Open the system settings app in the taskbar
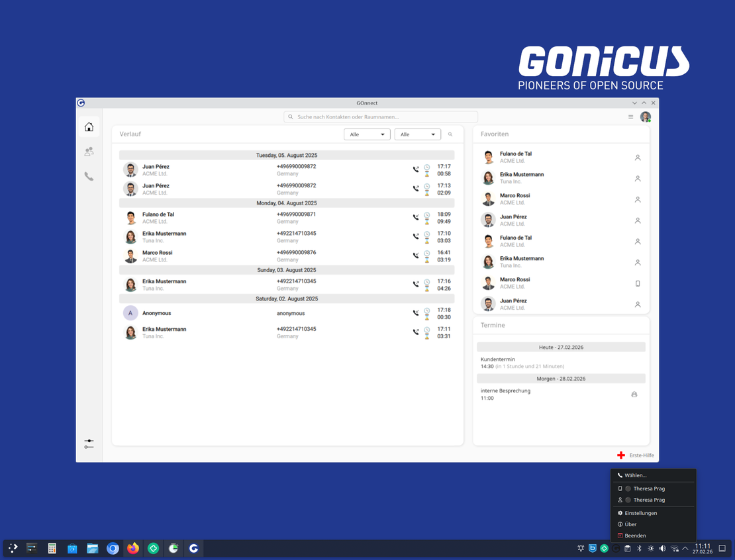Screen dimensions: 735x560 click(32, 548)
